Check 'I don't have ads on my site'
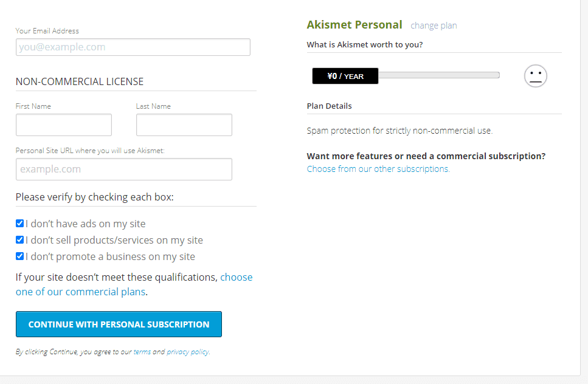Screen dimensions: 588x384 coord(20,224)
